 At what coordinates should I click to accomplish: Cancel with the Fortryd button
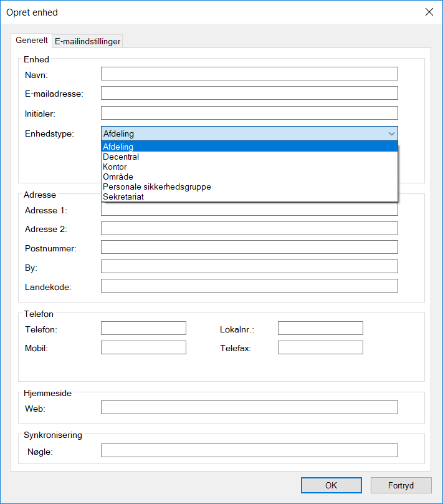coord(401,485)
